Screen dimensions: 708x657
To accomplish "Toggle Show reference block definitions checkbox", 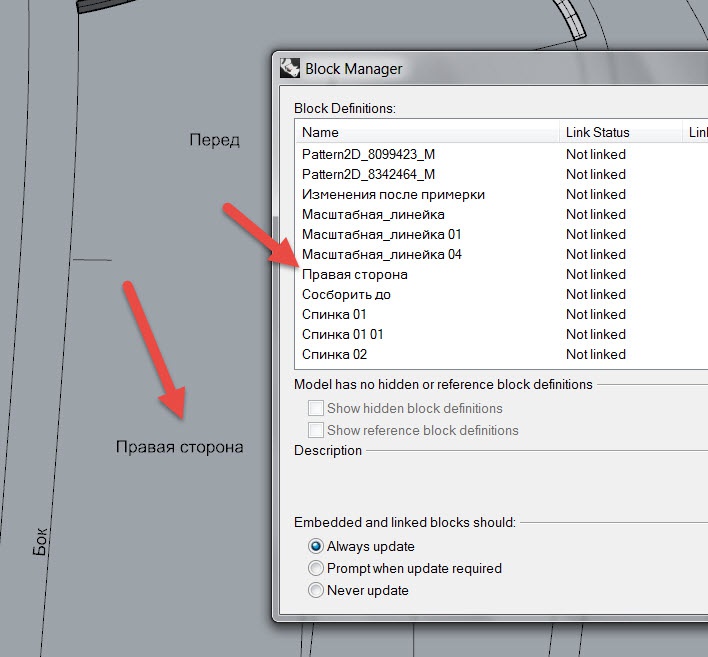I will (316, 430).
